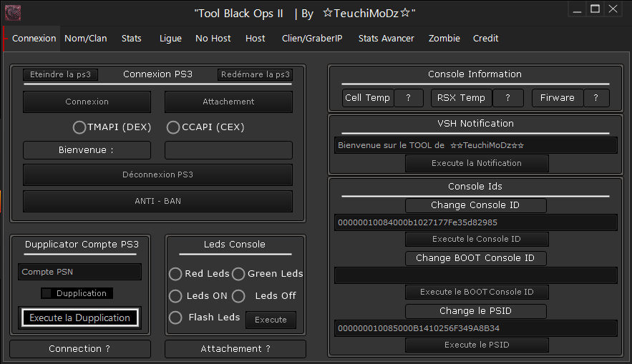Click the Compte PSN input field
This screenshot has width=632, height=364.
(79, 272)
